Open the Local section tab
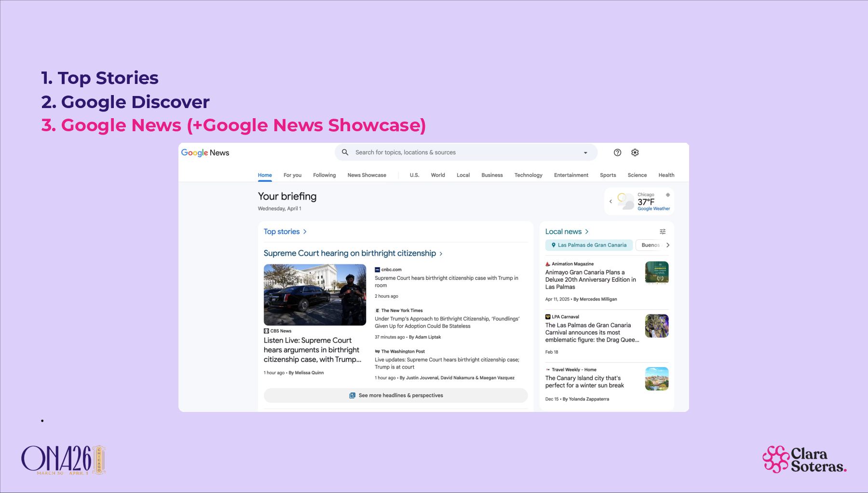This screenshot has height=493, width=868. (x=463, y=175)
